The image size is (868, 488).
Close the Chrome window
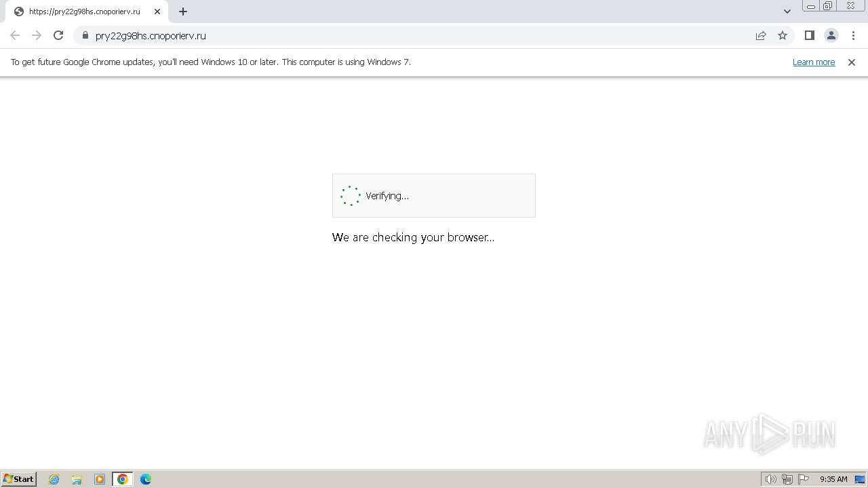click(x=850, y=6)
